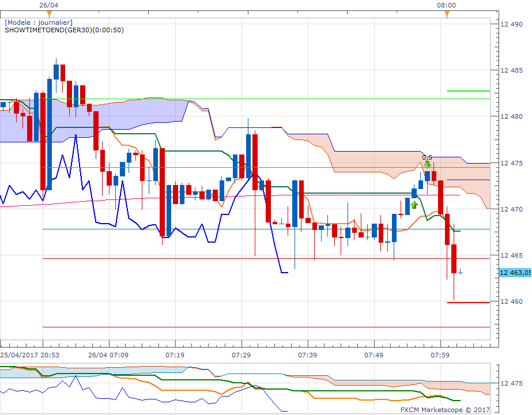Click the short purple line near 12 473

pos(469,180)
